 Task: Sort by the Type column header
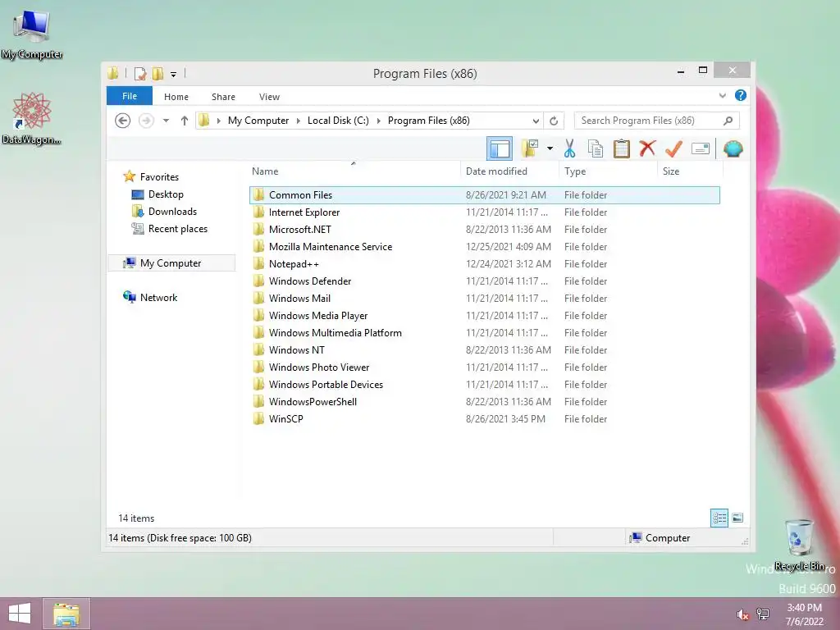608,171
